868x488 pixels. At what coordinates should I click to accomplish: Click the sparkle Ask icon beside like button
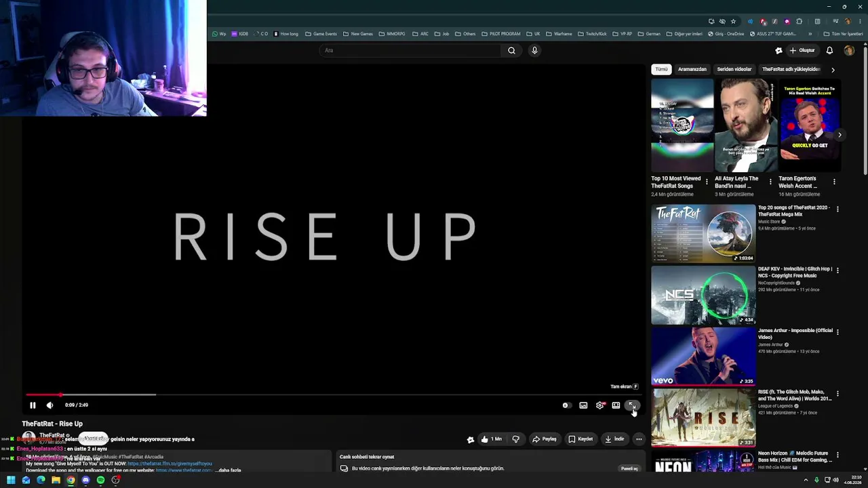point(471,439)
